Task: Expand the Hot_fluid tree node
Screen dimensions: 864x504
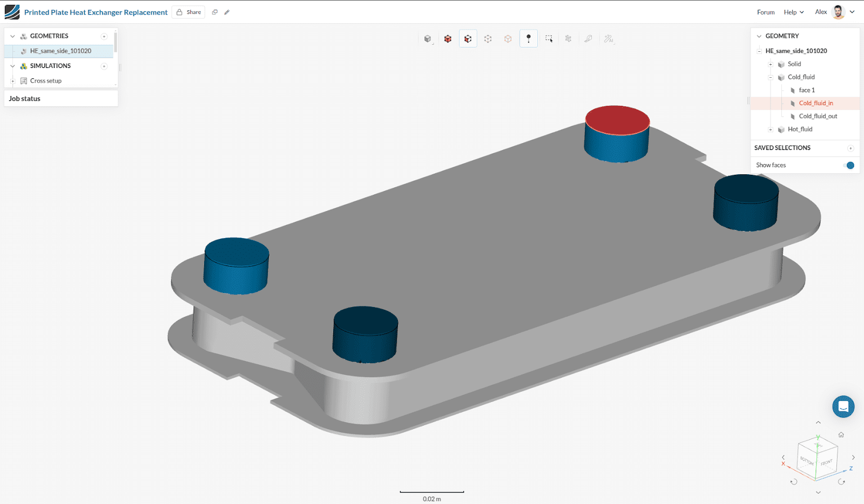Action: [x=771, y=130]
